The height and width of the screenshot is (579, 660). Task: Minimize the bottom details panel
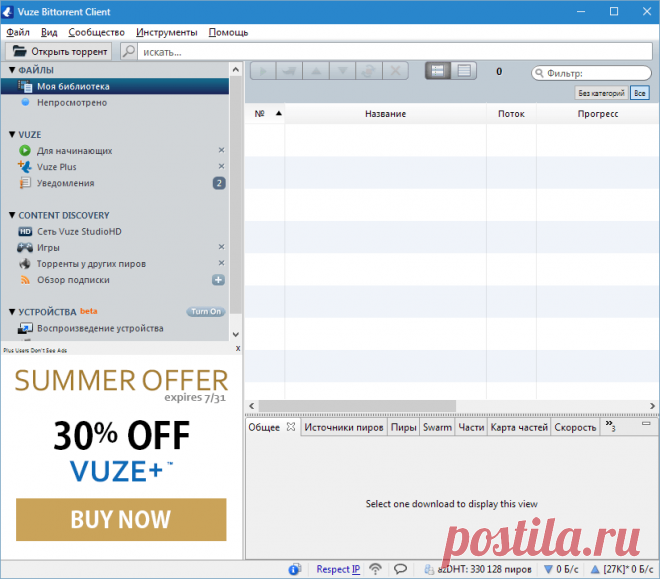[x=646, y=423]
